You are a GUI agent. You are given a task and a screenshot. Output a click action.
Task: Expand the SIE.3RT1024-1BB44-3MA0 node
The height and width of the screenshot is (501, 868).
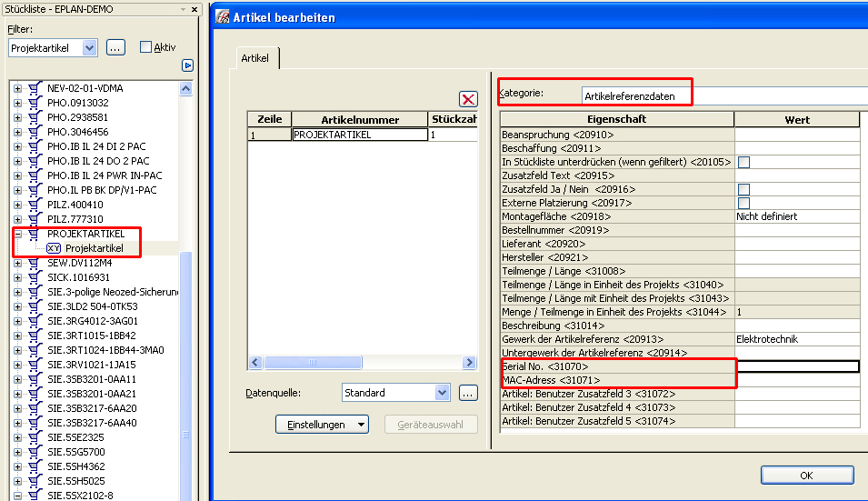pos(17,350)
